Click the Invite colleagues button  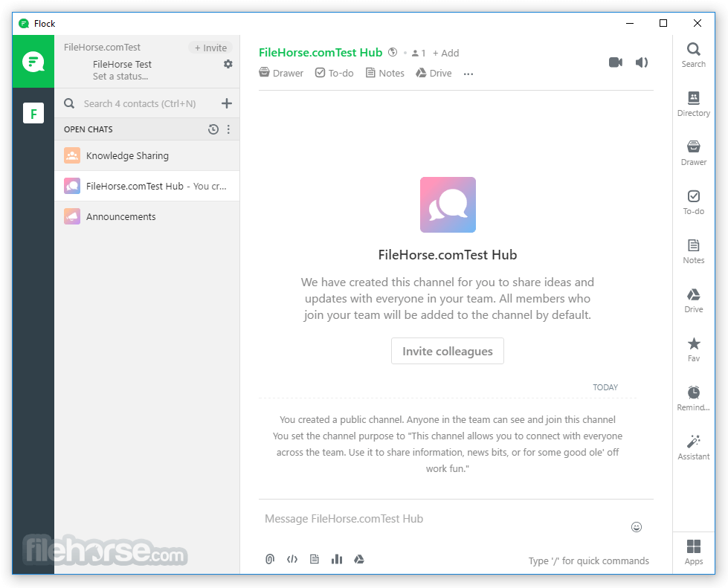pyautogui.click(x=448, y=352)
